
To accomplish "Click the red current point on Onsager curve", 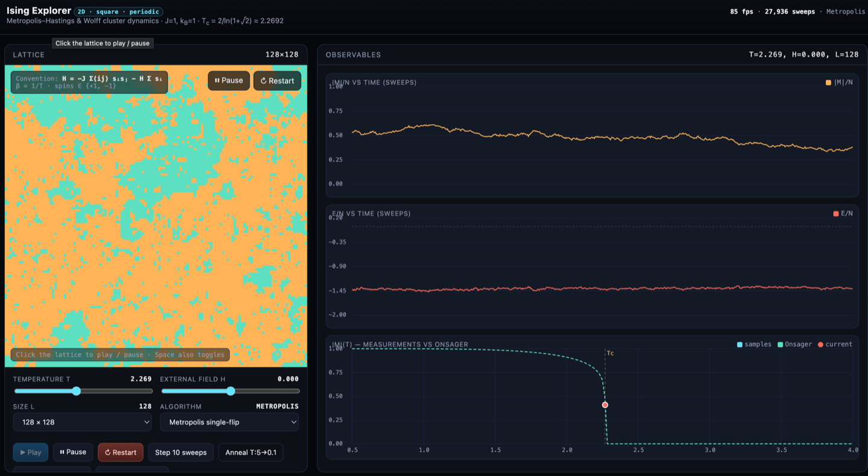I will (605, 405).
